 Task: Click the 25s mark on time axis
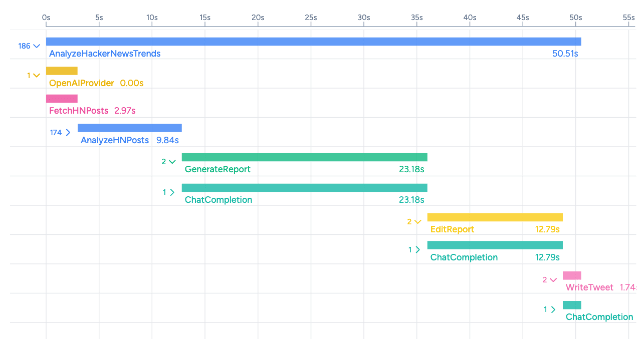311,18
